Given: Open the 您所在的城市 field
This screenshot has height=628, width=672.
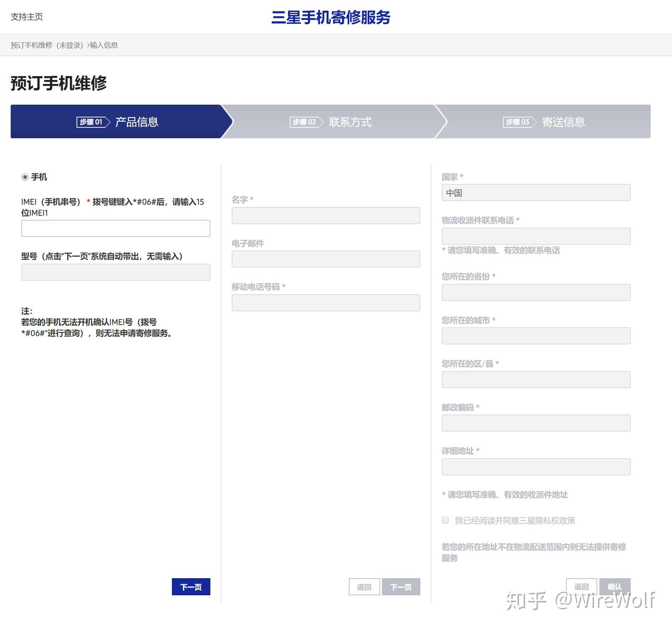Looking at the screenshot, I should [x=536, y=336].
